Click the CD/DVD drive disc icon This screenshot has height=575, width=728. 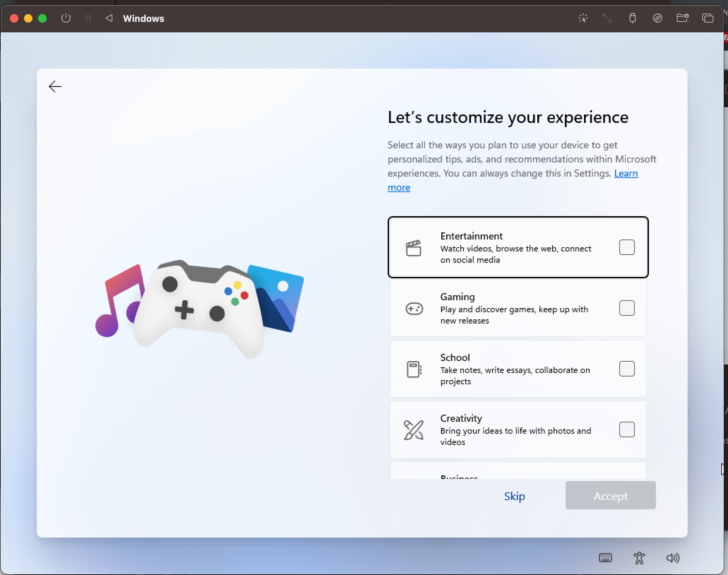(x=657, y=18)
